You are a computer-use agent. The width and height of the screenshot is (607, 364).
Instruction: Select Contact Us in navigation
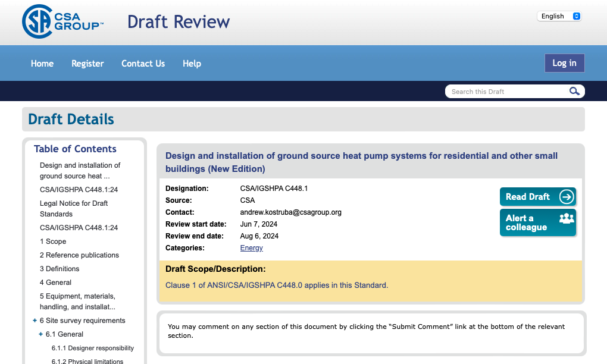point(143,64)
